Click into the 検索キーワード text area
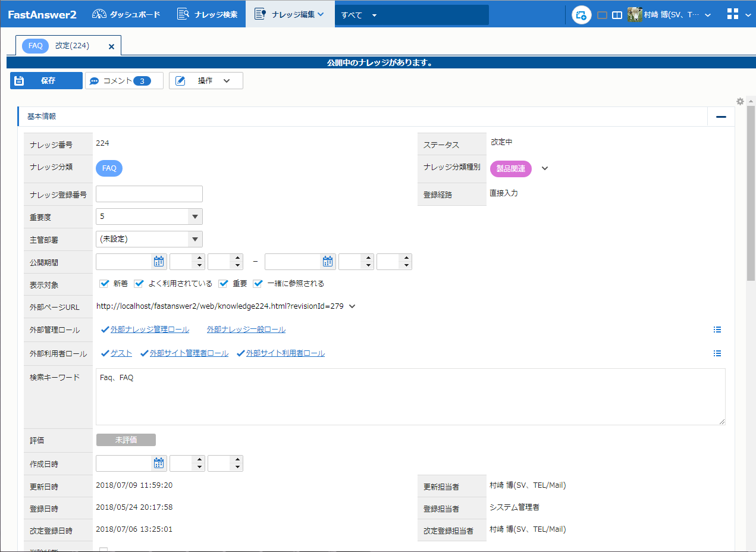Image resolution: width=756 pixels, height=552 pixels. pos(410,397)
